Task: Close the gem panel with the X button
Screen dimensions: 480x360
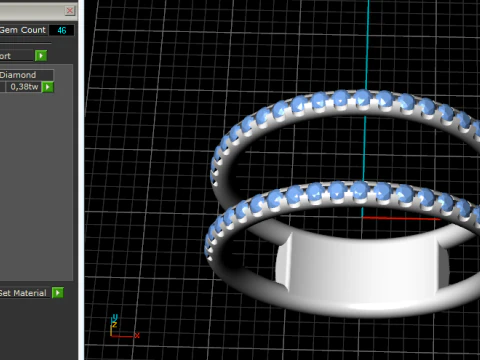Action: (70, 11)
